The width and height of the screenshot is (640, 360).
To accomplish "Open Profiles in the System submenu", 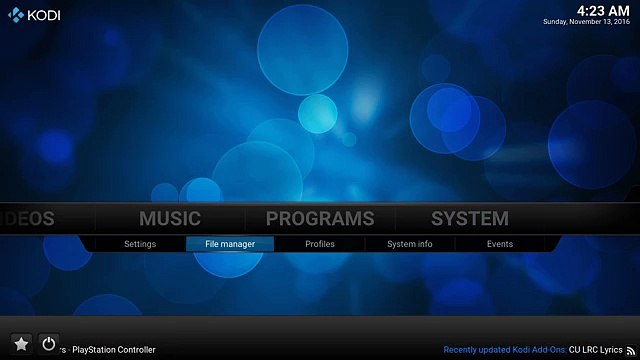I will point(320,244).
